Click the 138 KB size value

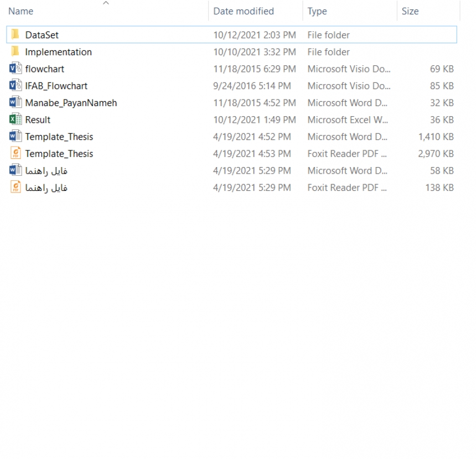point(439,188)
